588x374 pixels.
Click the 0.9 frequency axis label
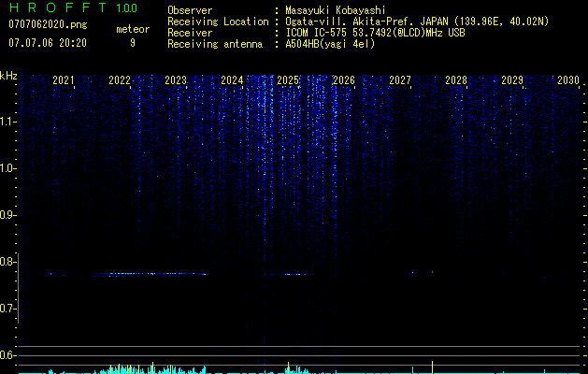(x=8, y=215)
